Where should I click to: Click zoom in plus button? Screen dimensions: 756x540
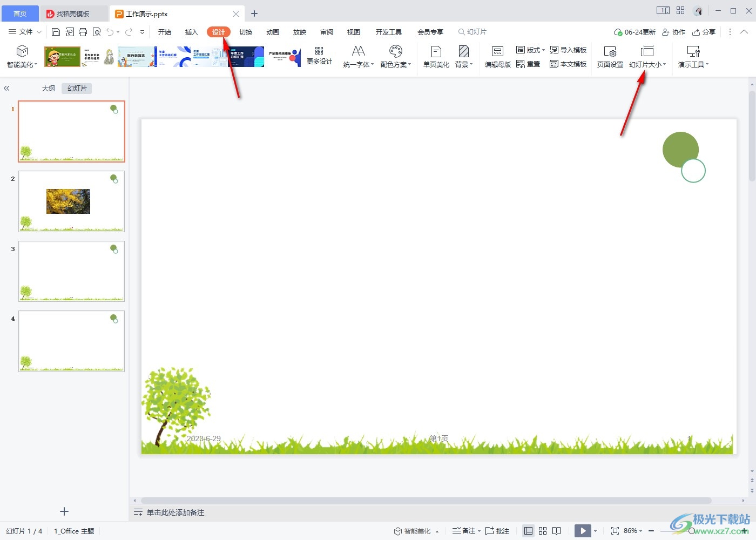click(x=745, y=531)
